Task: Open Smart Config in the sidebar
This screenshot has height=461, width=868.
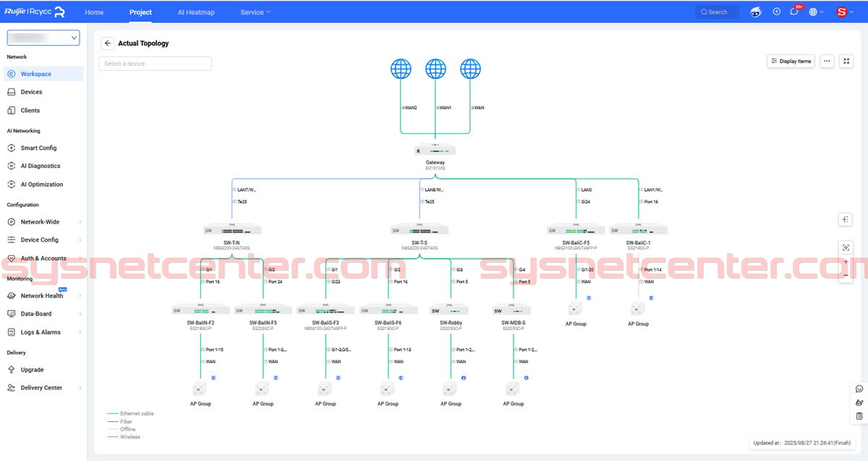Action: coord(38,148)
